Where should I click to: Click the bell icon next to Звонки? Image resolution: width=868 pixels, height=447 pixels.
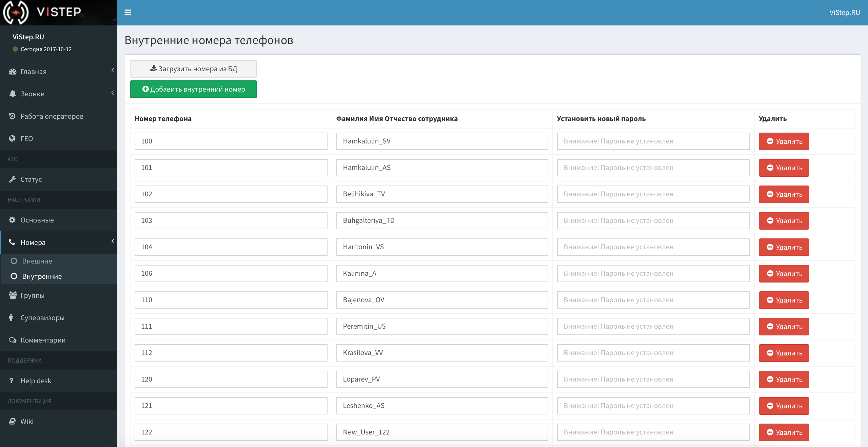click(13, 94)
